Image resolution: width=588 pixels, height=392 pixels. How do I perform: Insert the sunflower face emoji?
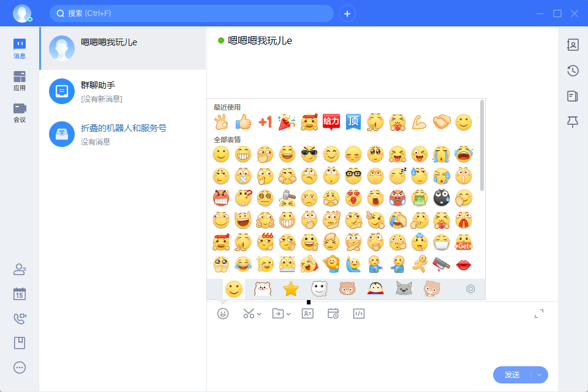(x=331, y=264)
